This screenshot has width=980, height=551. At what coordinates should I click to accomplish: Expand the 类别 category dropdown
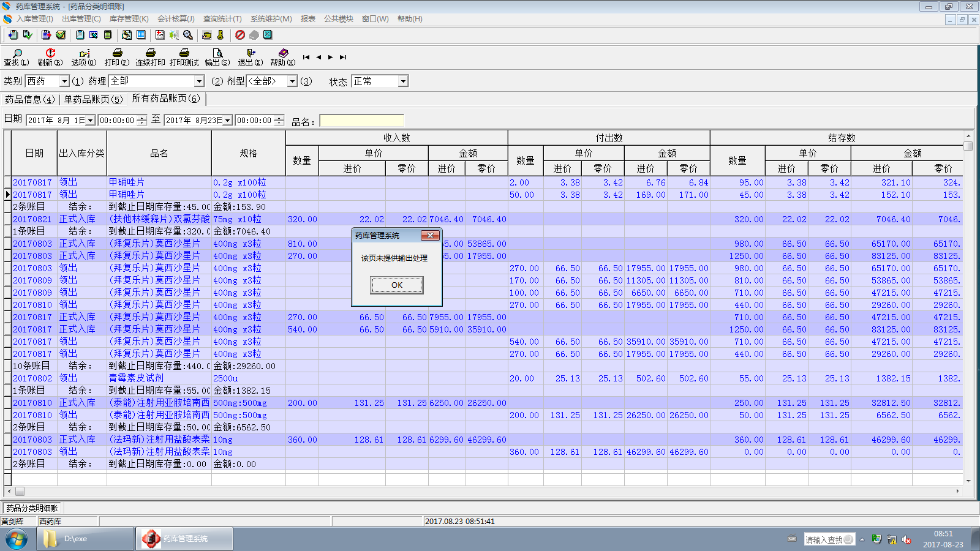pyautogui.click(x=64, y=81)
